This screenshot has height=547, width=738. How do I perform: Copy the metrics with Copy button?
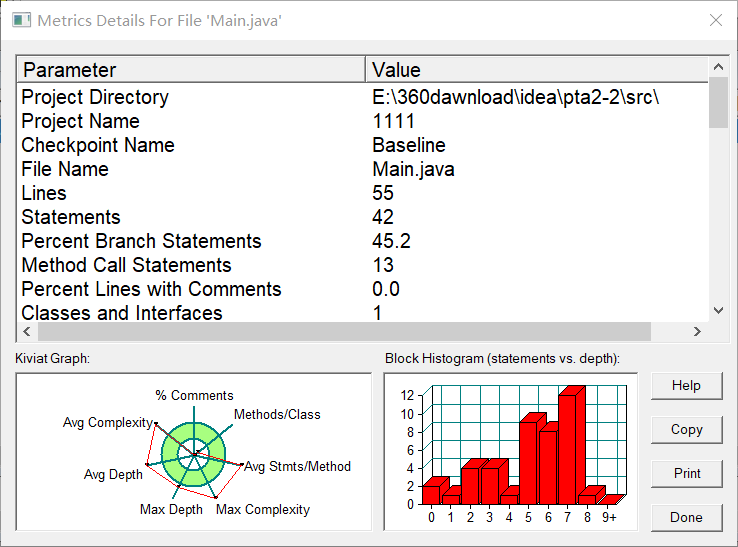(686, 429)
